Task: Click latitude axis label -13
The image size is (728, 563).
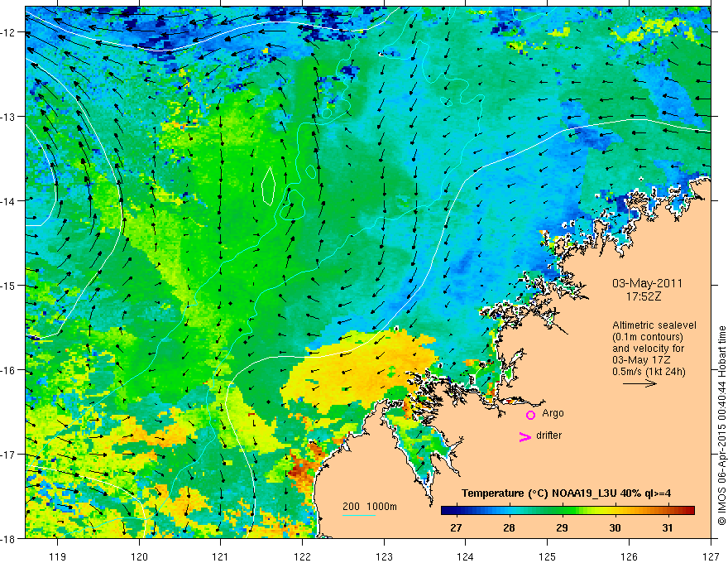Action: [8, 117]
